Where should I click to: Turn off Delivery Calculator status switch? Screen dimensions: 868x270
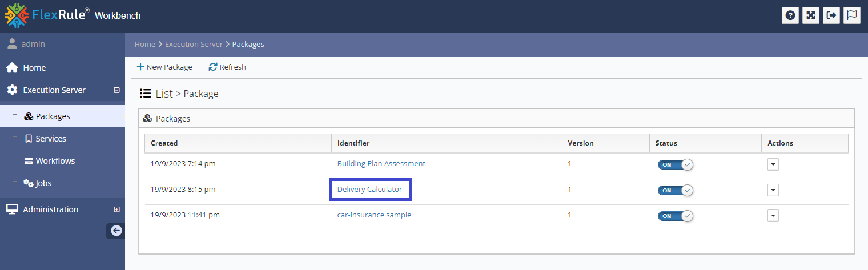pos(676,190)
